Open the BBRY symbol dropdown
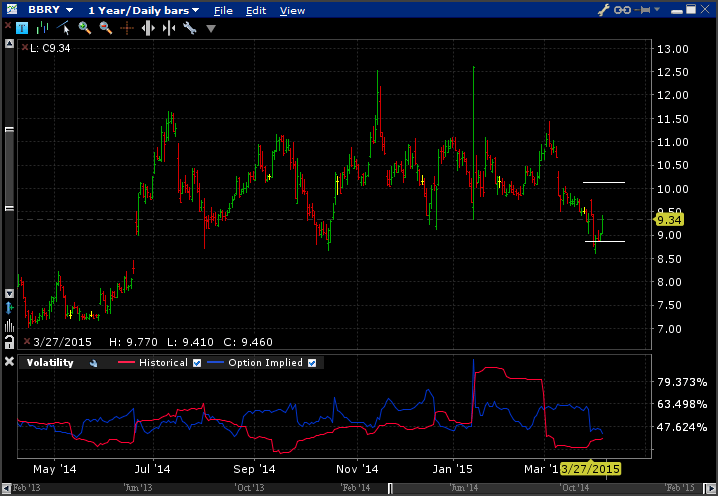This screenshot has height=496, width=718. point(50,10)
